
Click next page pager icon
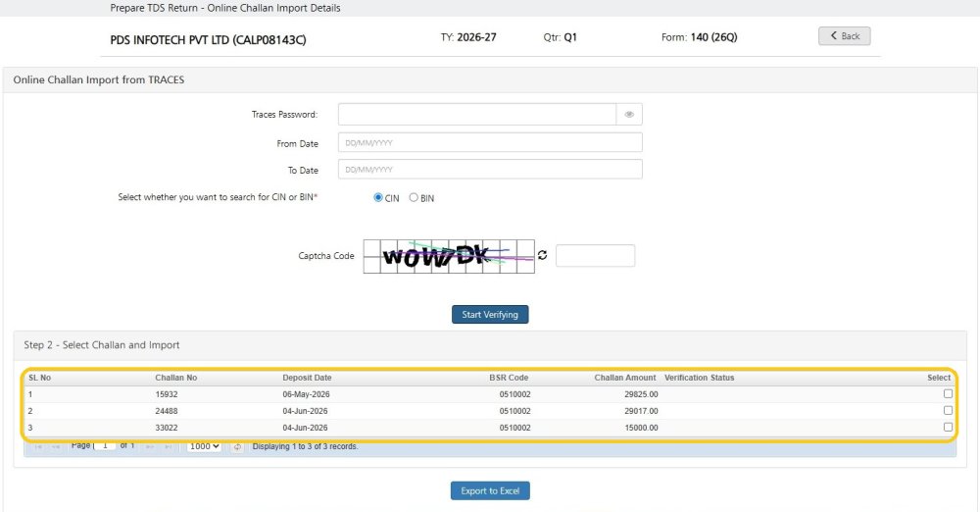pos(150,447)
